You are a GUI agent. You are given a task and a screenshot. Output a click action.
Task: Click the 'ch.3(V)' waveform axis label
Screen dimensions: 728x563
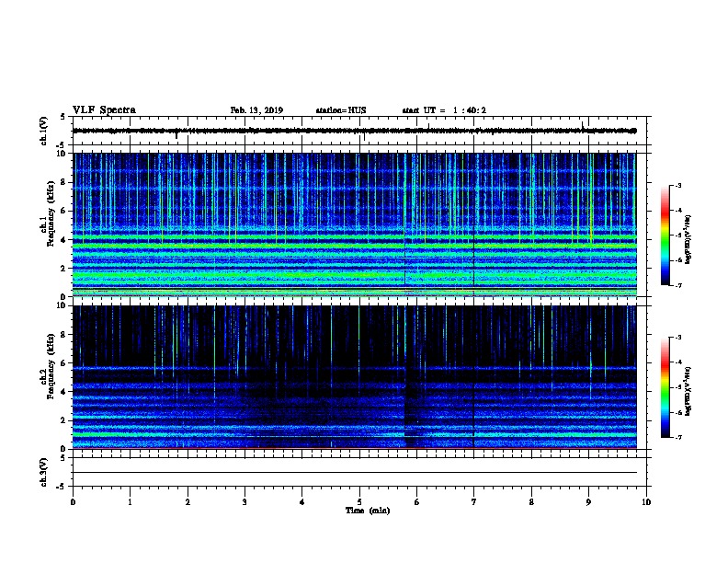click(x=44, y=472)
